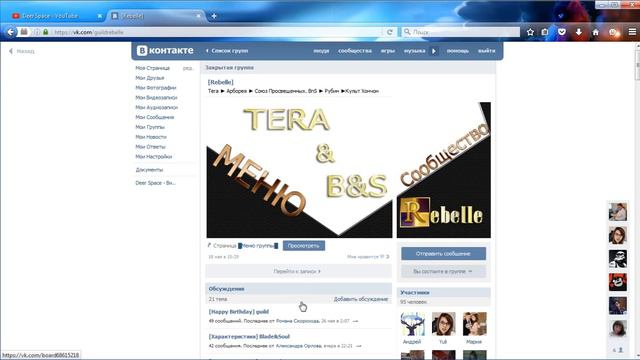Open Andrey's member avatar with deer picture
Screen dimensions: 640x360
coord(412,324)
